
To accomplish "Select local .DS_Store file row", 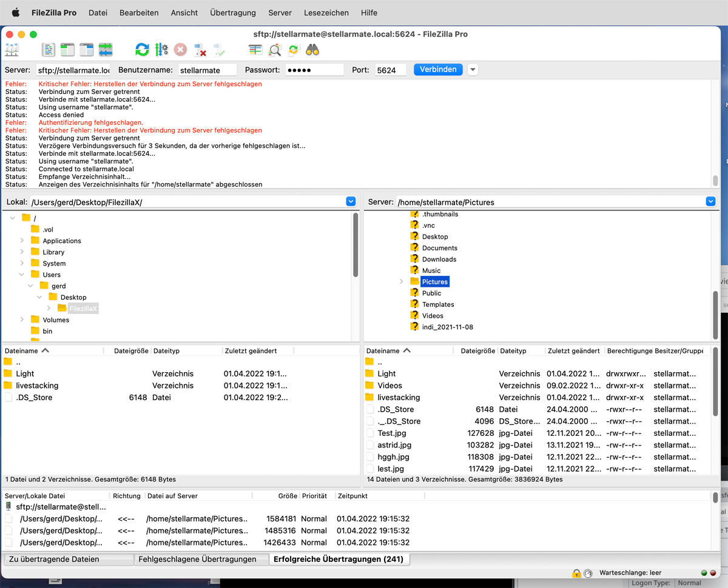I will pyautogui.click(x=180, y=398).
